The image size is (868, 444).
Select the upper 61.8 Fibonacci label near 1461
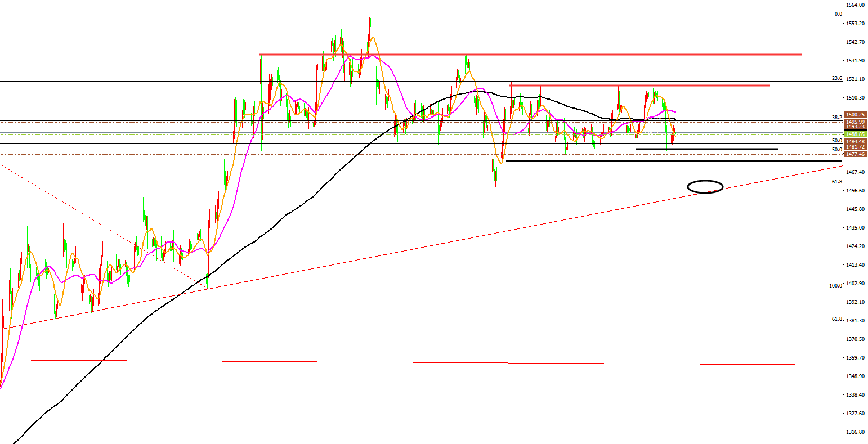tap(836, 182)
